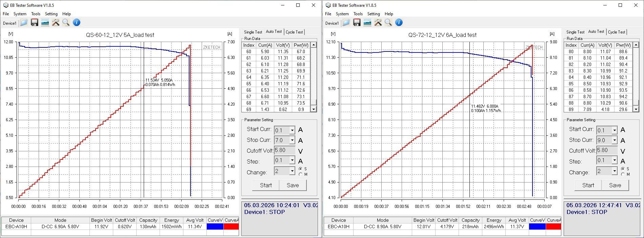The image size is (644, 238).
Task: Open hammer-and-wrench tools icon in right window
Action: 378,23
